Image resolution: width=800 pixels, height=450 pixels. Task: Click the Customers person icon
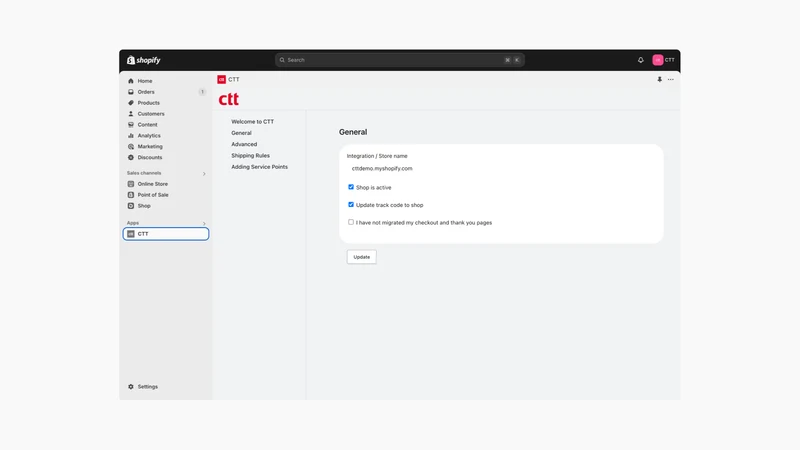tap(131, 114)
